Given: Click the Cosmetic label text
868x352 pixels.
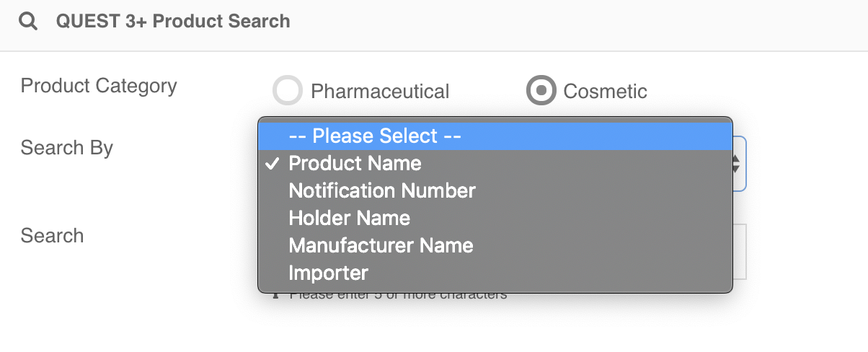Looking at the screenshot, I should pyautogui.click(x=606, y=92).
